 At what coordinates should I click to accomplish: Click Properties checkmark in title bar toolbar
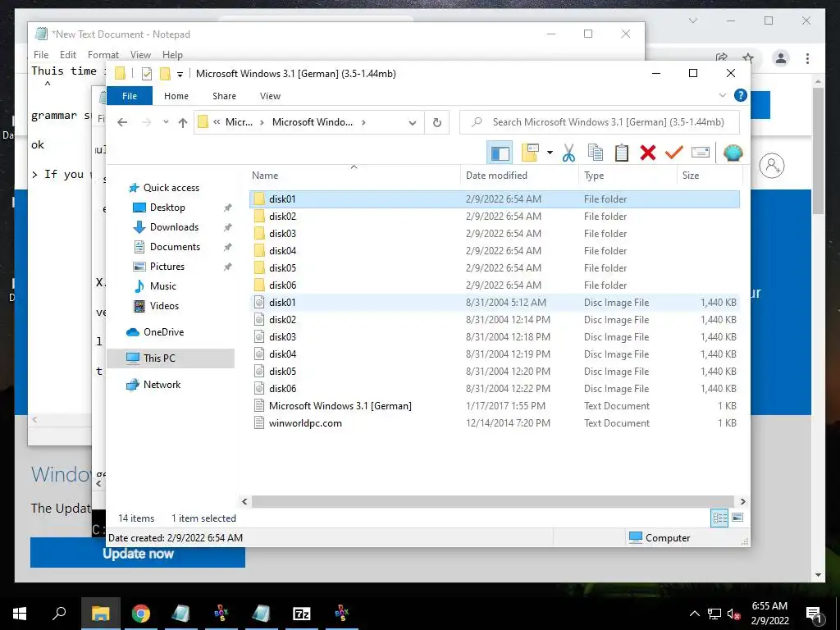146,73
